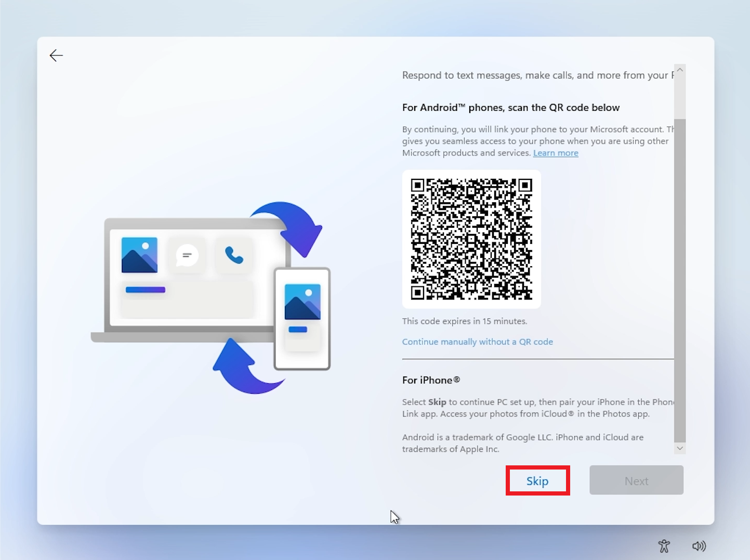Image resolution: width=750 pixels, height=560 pixels.
Task: Click the volume speaker icon
Action: click(x=699, y=546)
